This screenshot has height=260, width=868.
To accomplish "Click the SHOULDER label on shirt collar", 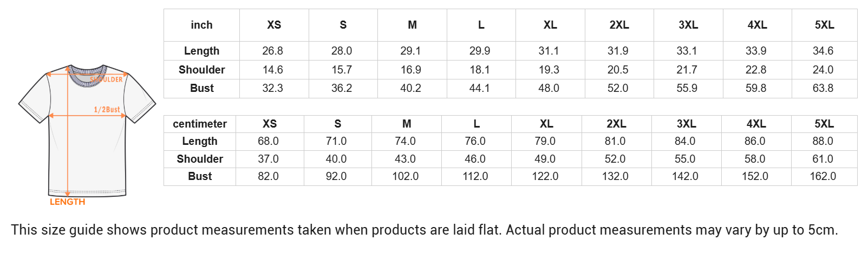I will 107,79.
